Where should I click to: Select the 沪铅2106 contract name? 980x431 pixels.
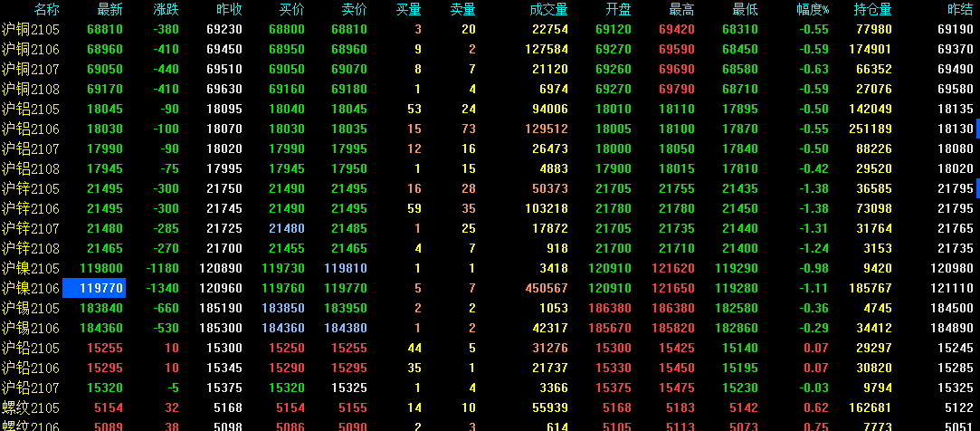[30, 369]
